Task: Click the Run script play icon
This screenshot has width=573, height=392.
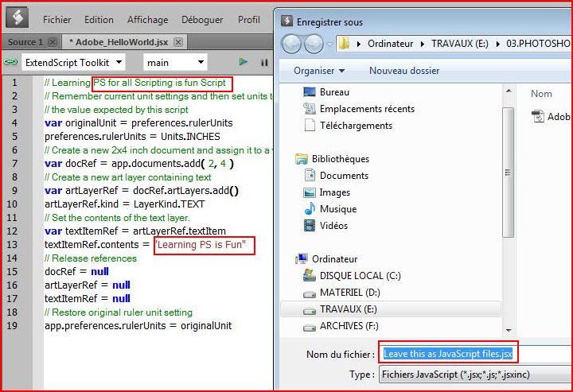Action: click(244, 62)
